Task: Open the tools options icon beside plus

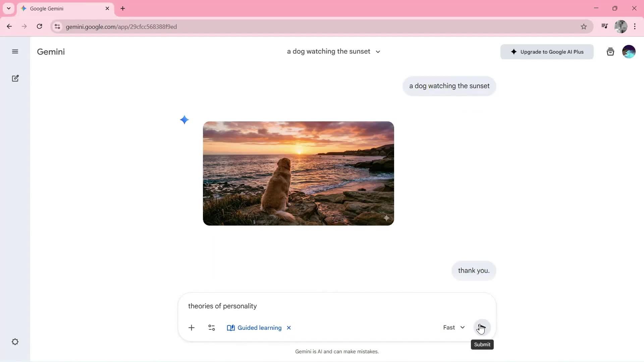Action: pos(211,327)
